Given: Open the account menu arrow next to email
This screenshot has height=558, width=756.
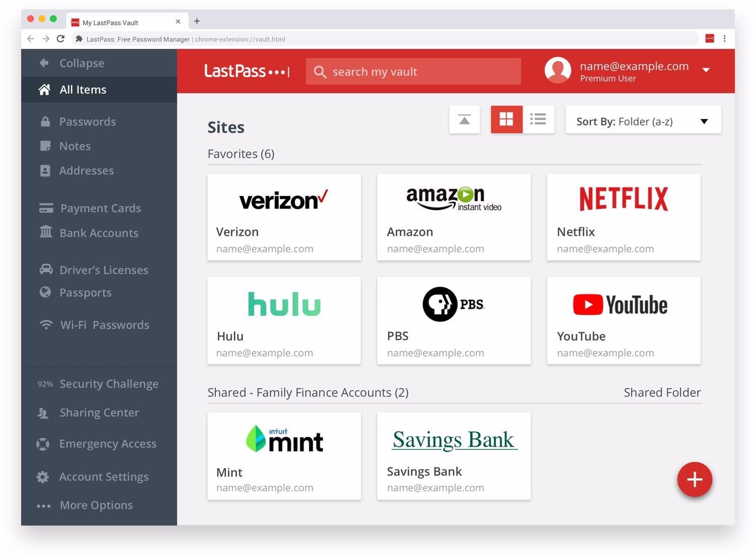Looking at the screenshot, I should (x=707, y=70).
